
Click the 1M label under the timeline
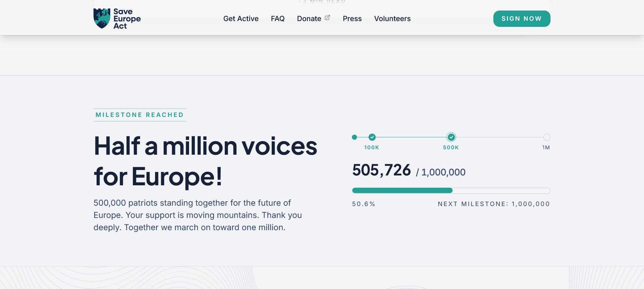(x=546, y=148)
